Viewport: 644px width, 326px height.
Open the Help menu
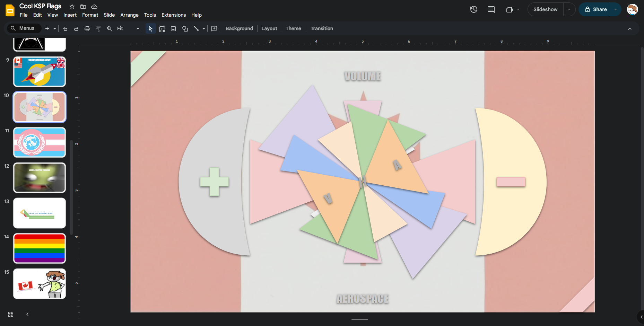click(197, 15)
